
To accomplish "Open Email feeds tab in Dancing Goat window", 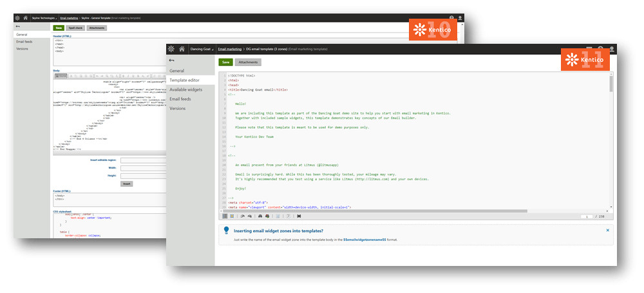I will click(x=191, y=99).
